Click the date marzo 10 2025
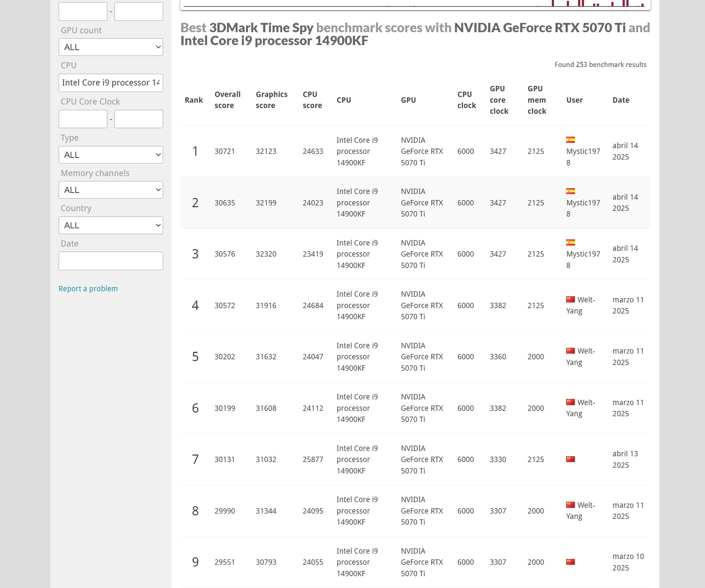Screen dimensions: 705x588 point(628,562)
